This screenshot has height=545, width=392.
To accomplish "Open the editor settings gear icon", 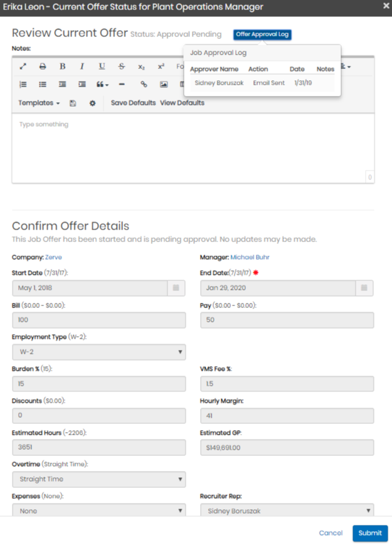I will pyautogui.click(x=92, y=103).
